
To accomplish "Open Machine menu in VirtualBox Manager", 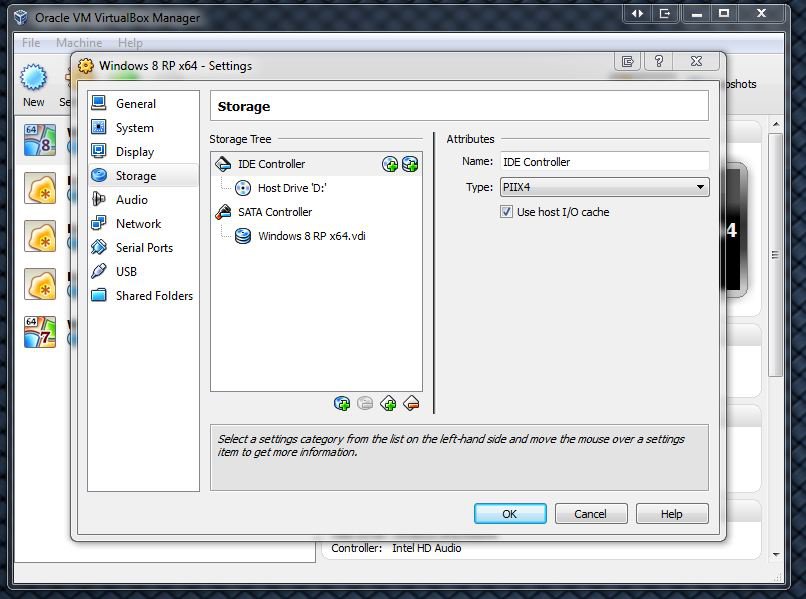I will (x=79, y=43).
